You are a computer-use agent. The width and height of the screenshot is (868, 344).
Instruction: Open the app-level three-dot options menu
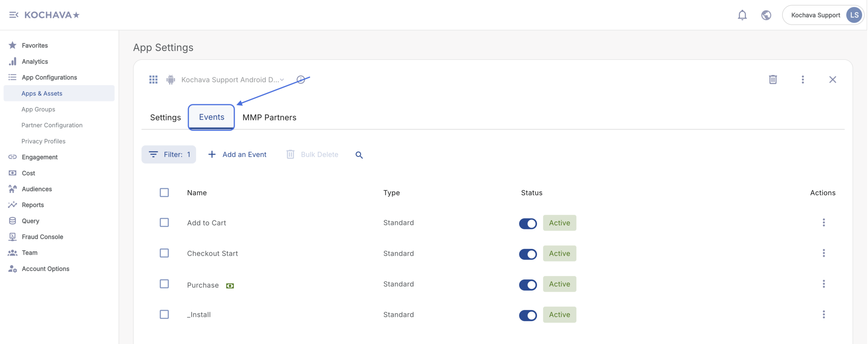pos(803,80)
